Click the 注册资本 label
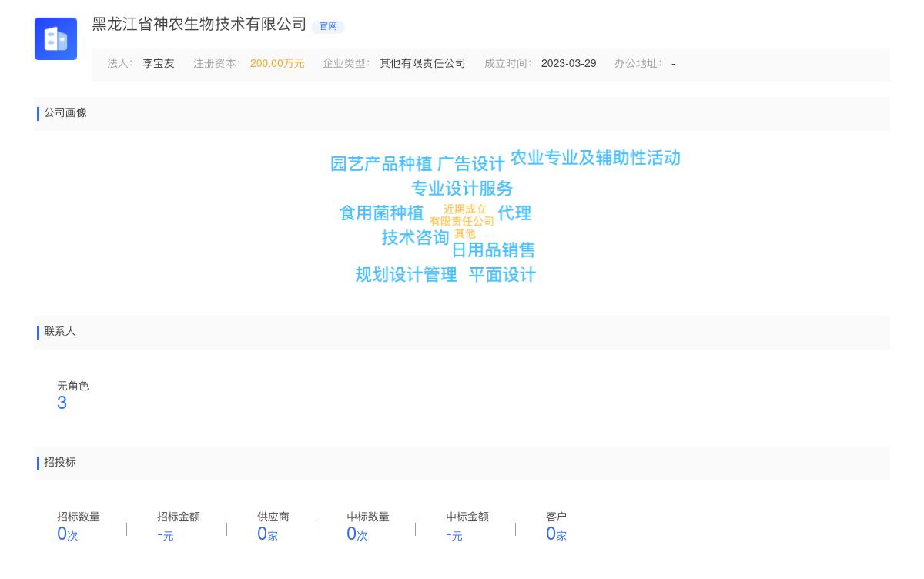 point(217,64)
